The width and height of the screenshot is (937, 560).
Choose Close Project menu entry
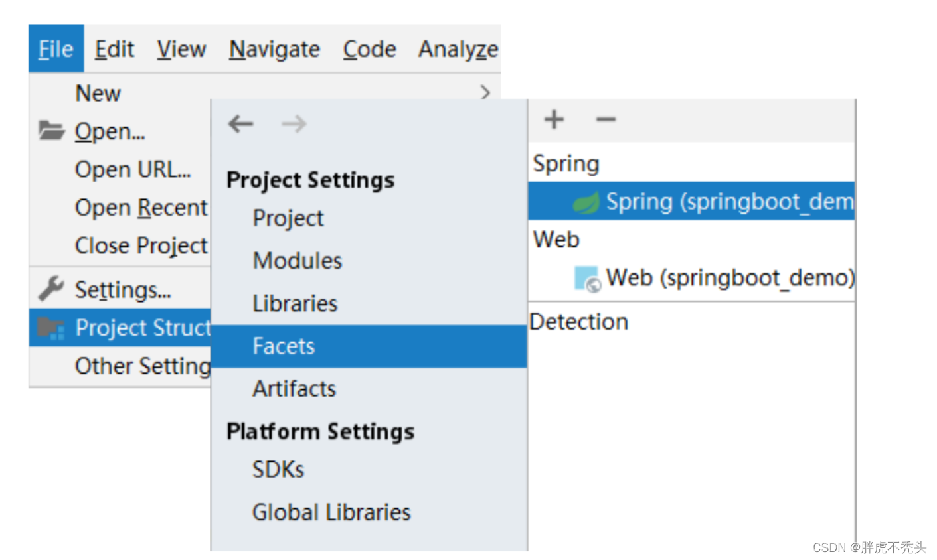tap(141, 246)
